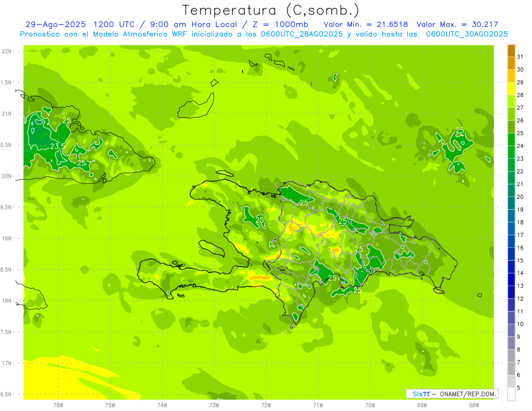Click the 23.5 contour label over Cuba

[x=58, y=146]
